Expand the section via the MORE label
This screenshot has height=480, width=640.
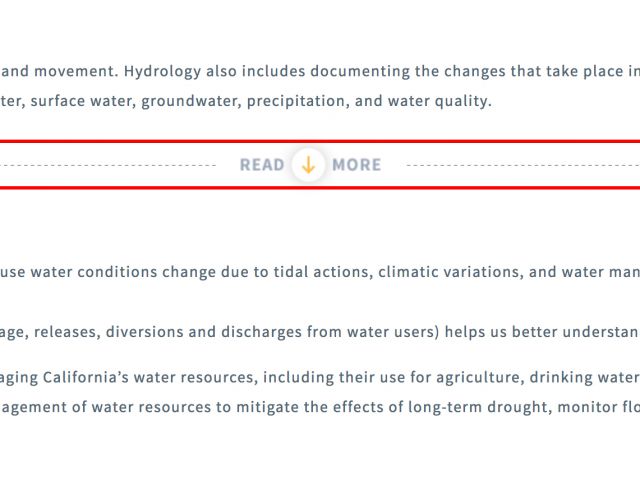tap(357, 165)
